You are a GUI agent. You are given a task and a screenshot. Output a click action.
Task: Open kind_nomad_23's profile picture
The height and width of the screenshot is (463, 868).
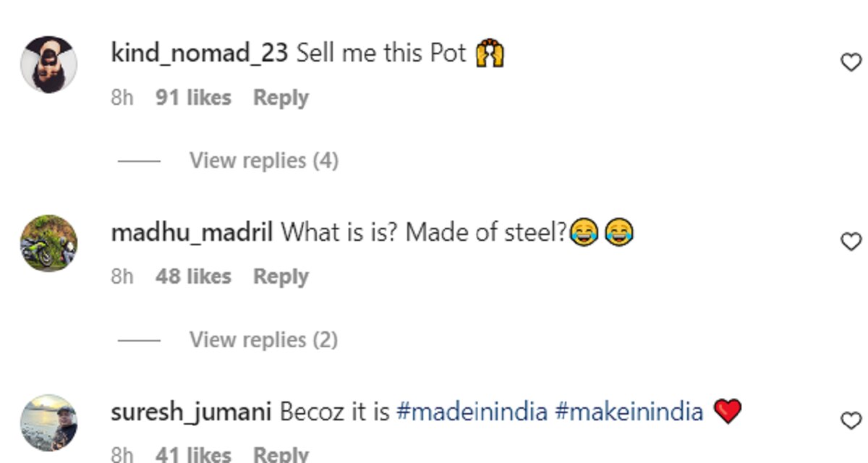[48, 64]
